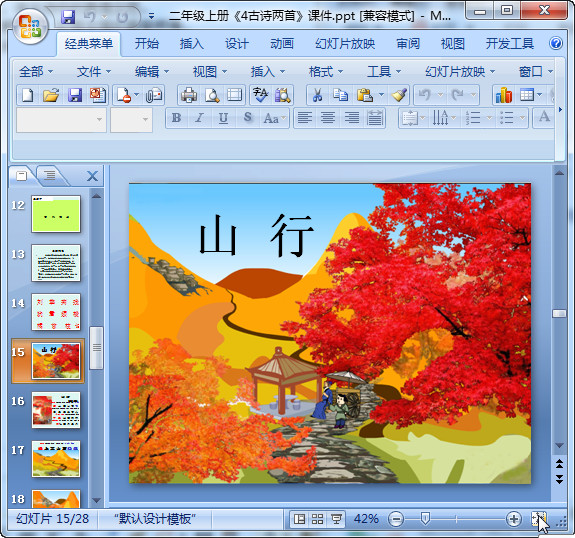Click the Cut scissors icon

click(317, 95)
